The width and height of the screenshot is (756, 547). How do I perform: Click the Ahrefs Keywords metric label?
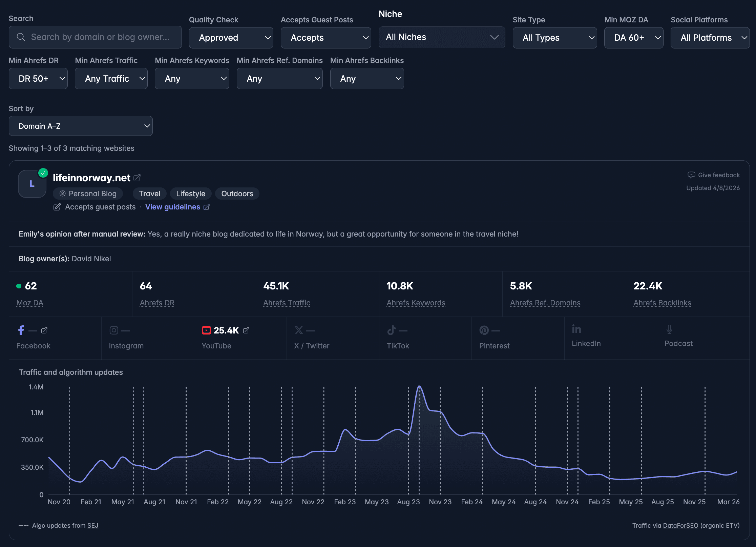pyautogui.click(x=416, y=303)
